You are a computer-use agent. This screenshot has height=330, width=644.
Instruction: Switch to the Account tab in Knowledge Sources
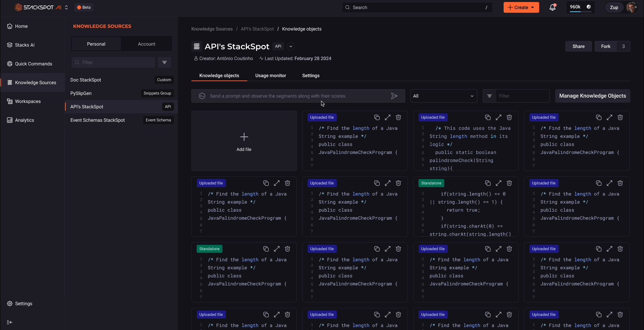click(146, 44)
